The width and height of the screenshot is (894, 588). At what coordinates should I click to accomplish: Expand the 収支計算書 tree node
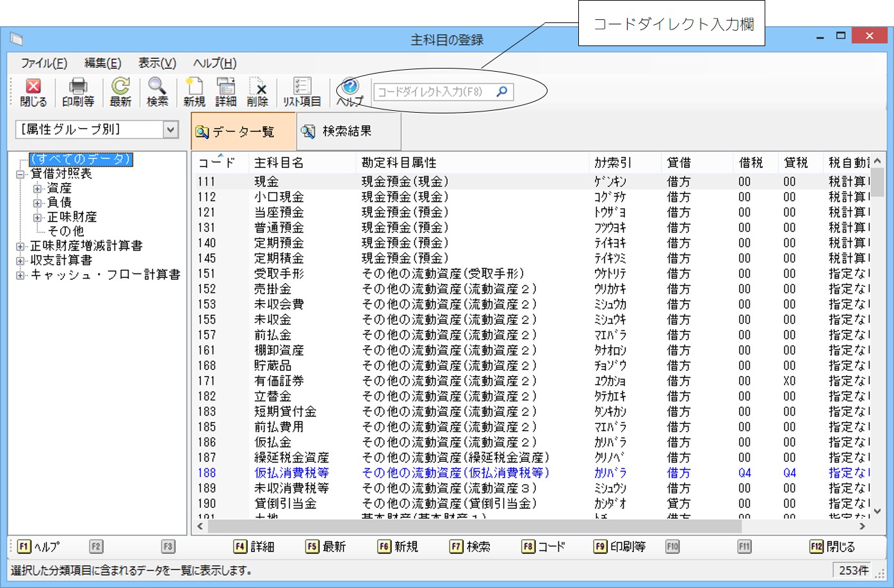point(20,261)
